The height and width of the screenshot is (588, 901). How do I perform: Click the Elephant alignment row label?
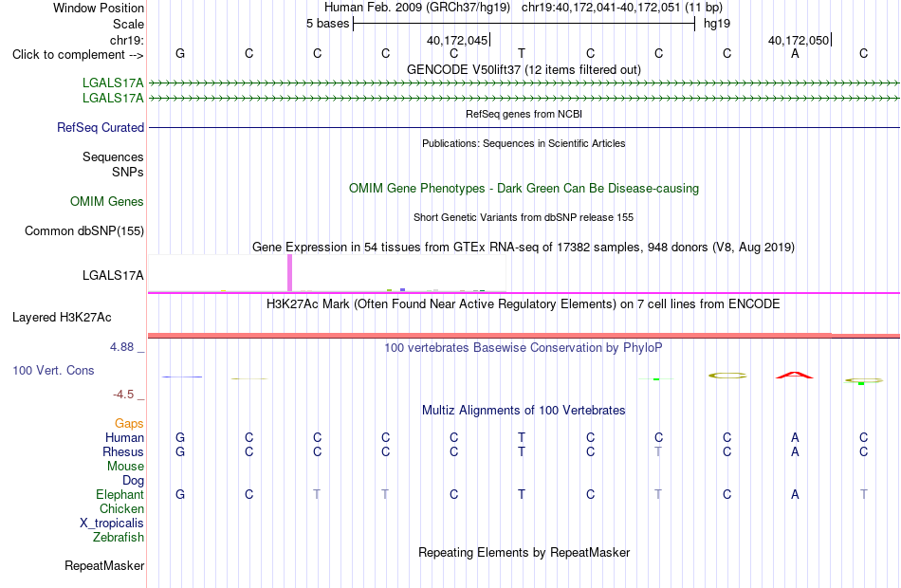pos(120,495)
